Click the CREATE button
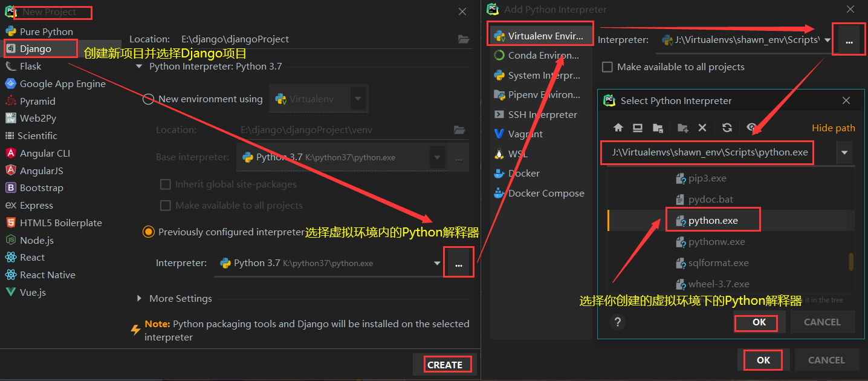The height and width of the screenshot is (381, 868). pos(445,365)
